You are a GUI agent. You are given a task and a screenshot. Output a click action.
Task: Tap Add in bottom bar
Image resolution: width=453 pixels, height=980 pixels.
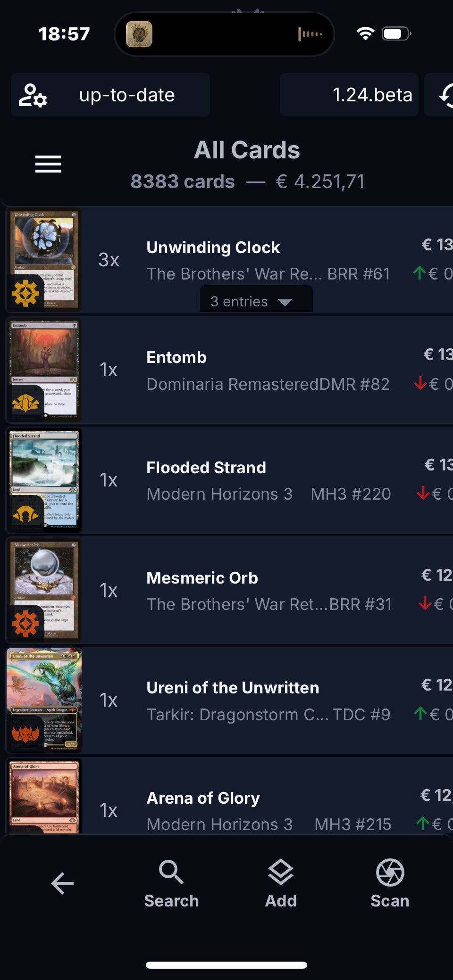coord(281,884)
